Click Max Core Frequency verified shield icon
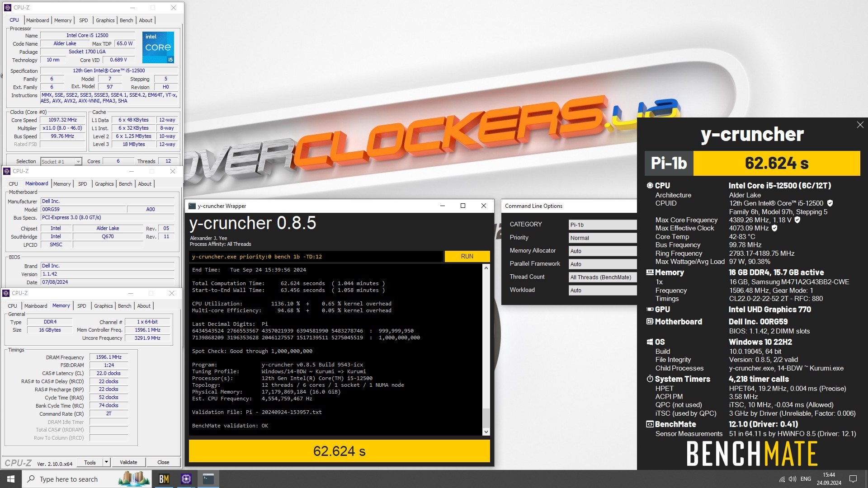868x488 pixels. [797, 220]
